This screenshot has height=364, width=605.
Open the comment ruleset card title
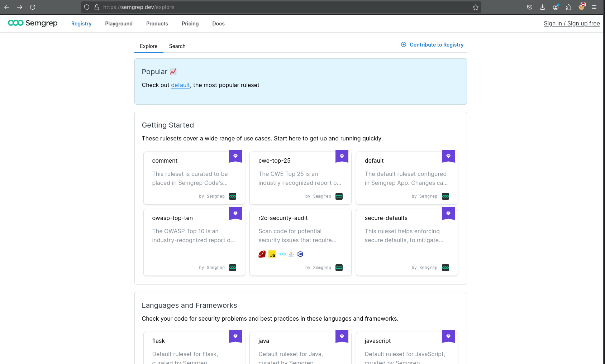click(165, 161)
